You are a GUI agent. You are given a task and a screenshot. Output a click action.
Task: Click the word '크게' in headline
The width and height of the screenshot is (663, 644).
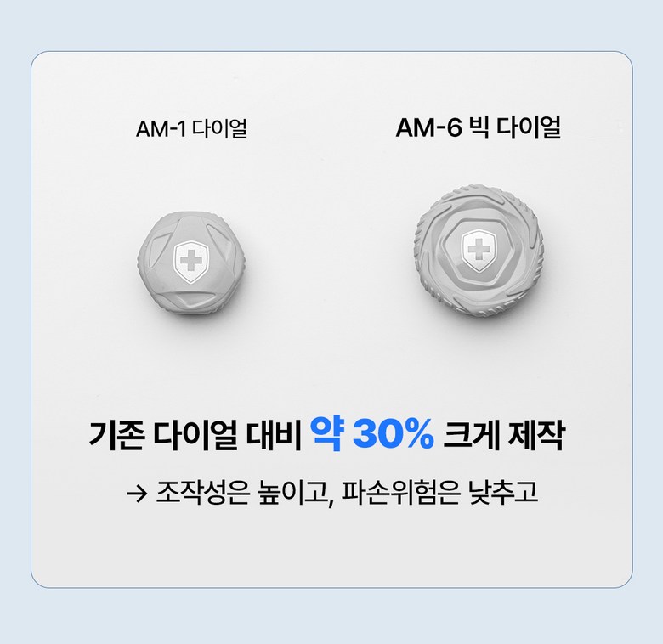pyautogui.click(x=470, y=435)
